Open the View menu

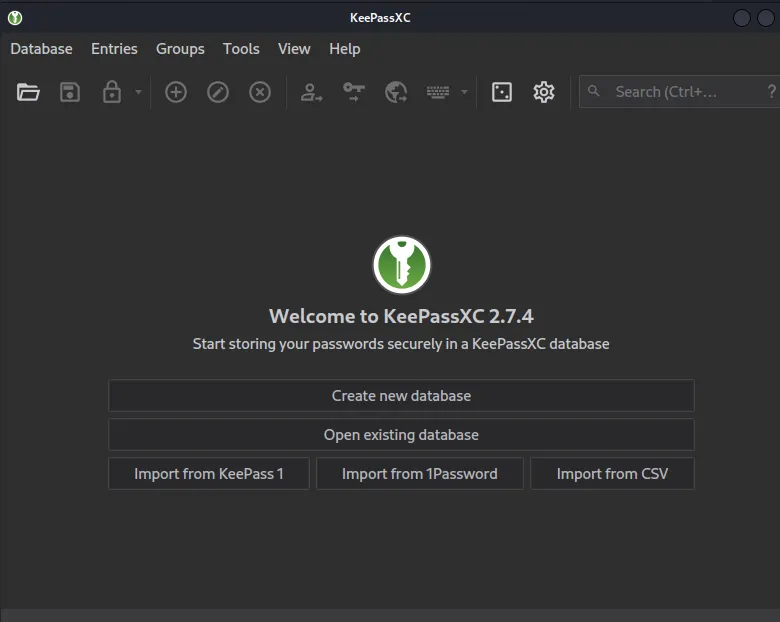click(x=294, y=49)
